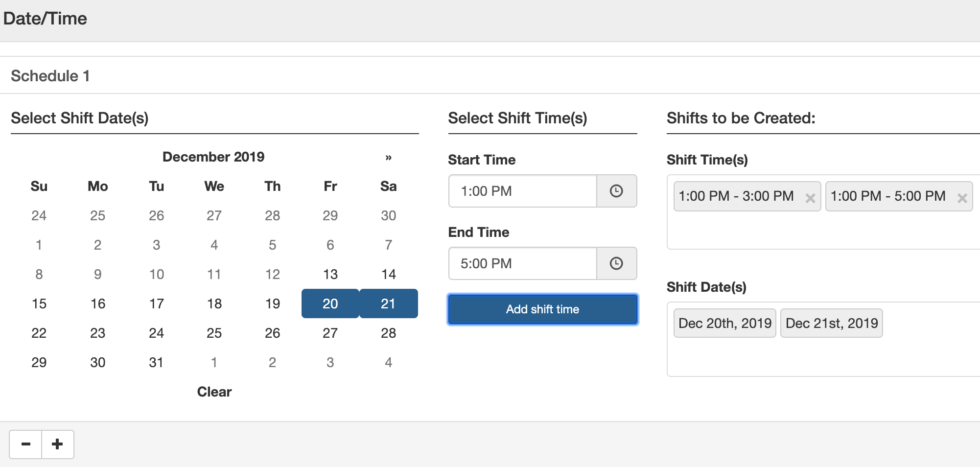Open the End Time clock picker
The image size is (980, 467).
616,263
